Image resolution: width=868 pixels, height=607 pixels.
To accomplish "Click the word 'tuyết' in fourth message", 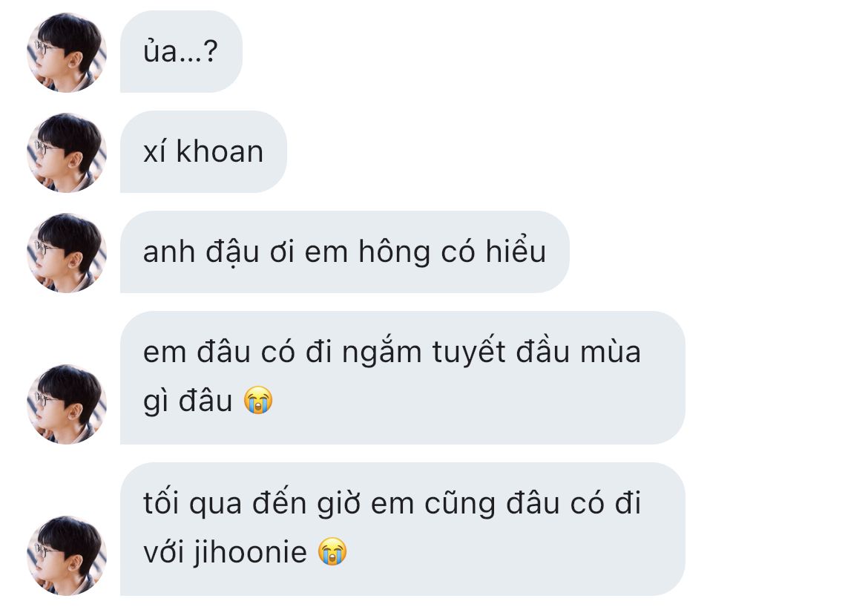I will (468, 352).
